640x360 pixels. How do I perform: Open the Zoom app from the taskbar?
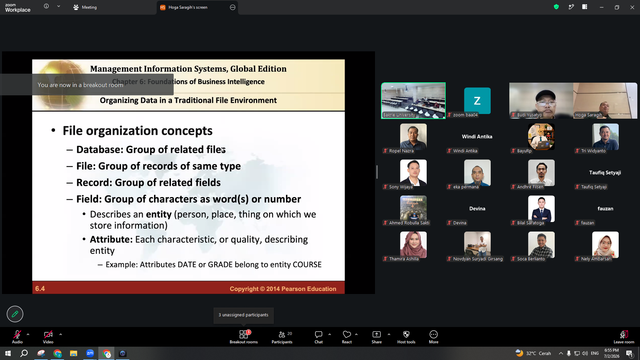90,353
